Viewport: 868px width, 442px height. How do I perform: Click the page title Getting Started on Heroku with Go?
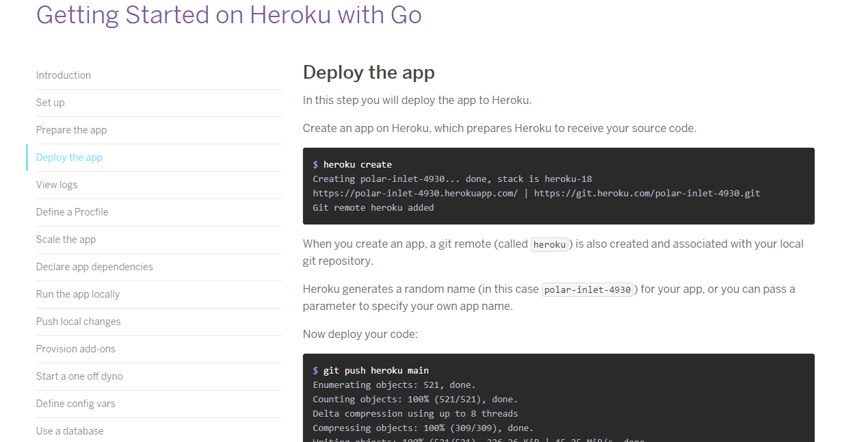tap(229, 14)
